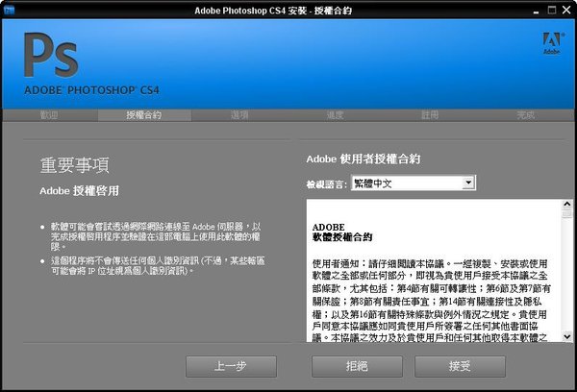The image size is (577, 392).
Task: Click the 重要事項 heading
Action: [75, 165]
